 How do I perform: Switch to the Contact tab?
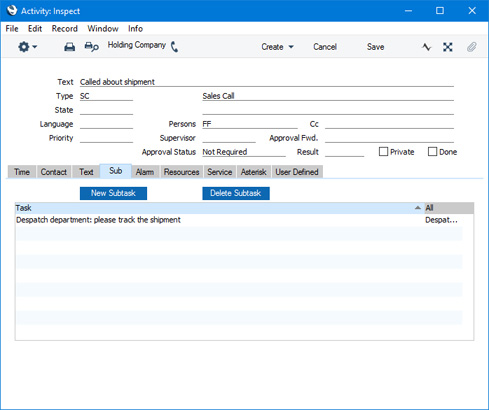click(x=54, y=172)
